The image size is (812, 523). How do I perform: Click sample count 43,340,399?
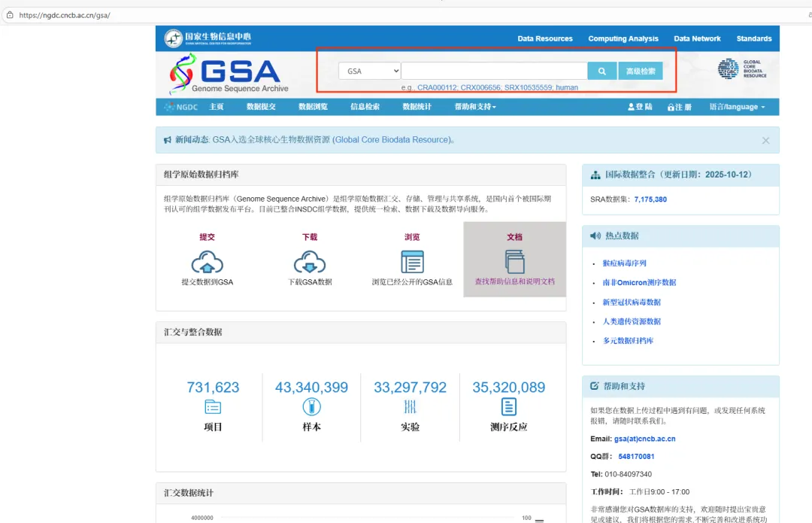(x=311, y=388)
